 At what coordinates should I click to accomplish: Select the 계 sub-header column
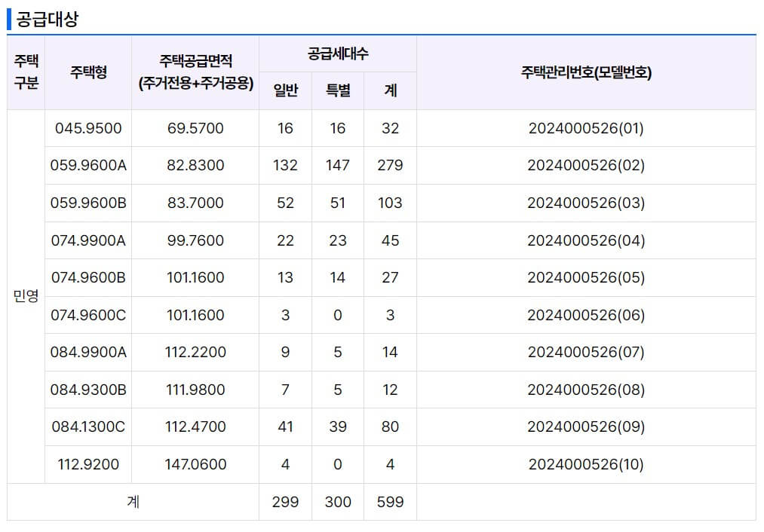point(390,90)
